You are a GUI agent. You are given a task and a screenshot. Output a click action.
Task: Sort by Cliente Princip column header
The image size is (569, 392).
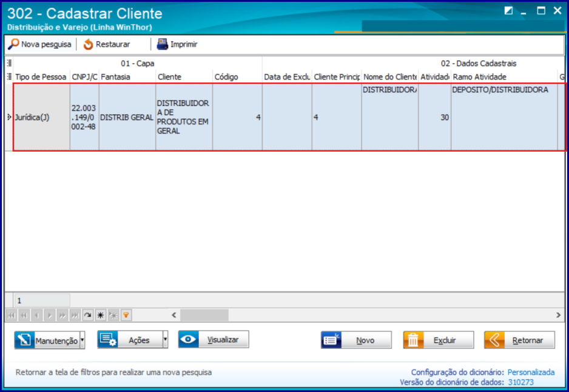pyautogui.click(x=337, y=76)
